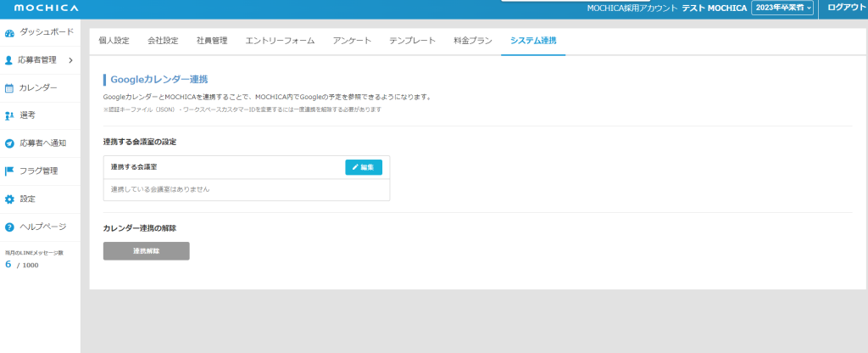Click the 選考 selection icon

[9, 115]
